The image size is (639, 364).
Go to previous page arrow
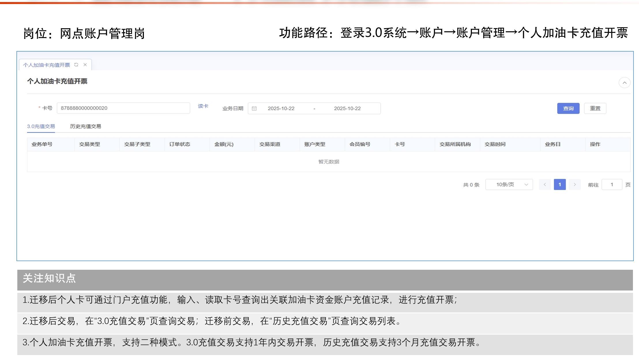545,184
